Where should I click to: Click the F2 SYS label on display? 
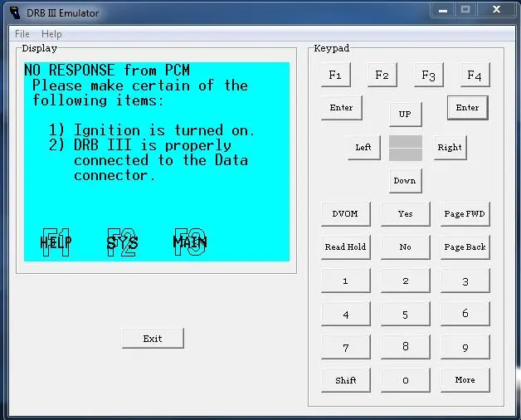[122, 242]
